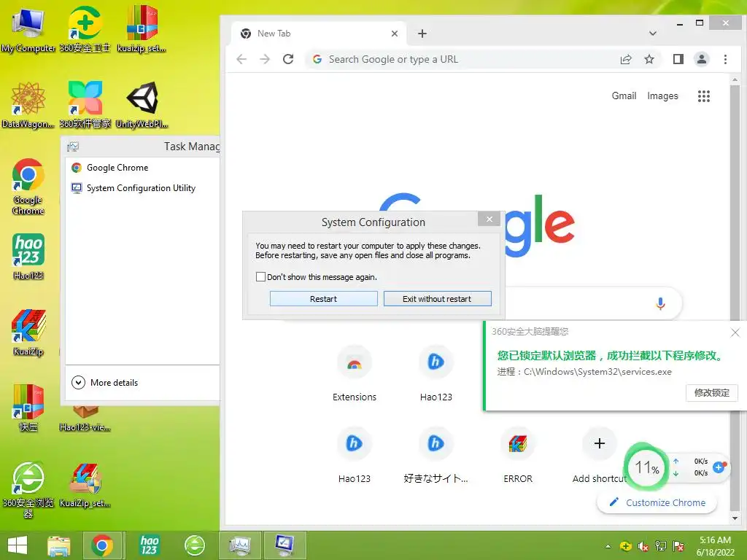
Task: Open the Chrome tab search chevron
Action: pos(653,34)
